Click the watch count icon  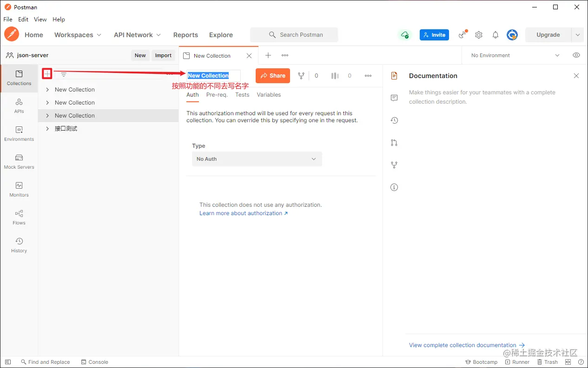335,76
